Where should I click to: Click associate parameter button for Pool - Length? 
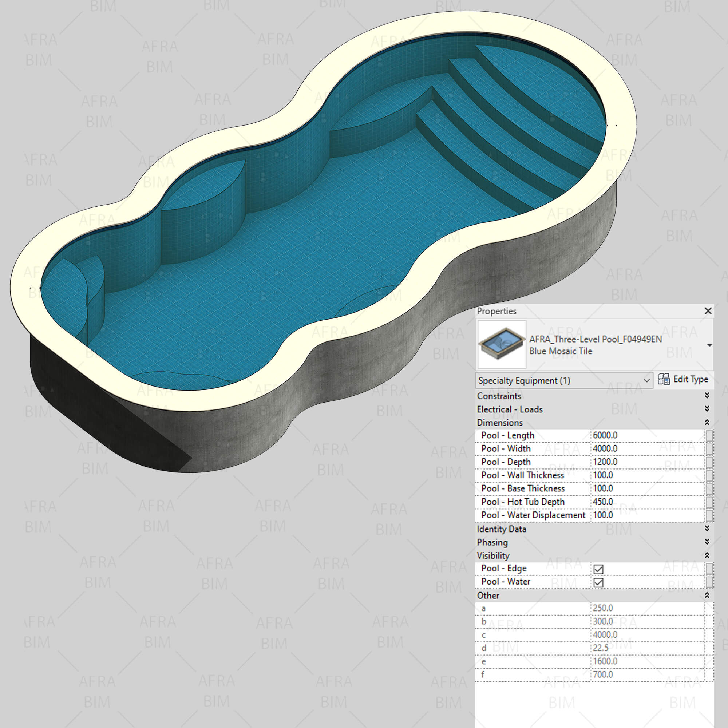(x=709, y=436)
